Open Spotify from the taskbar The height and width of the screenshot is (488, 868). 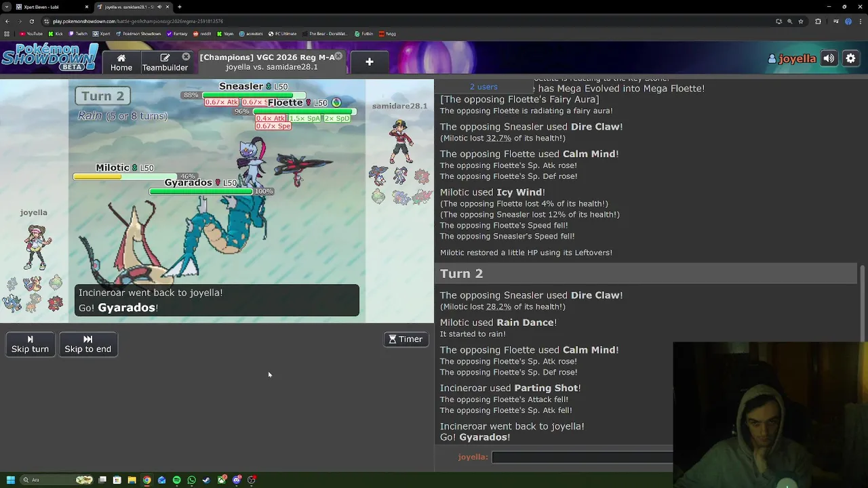(x=176, y=480)
